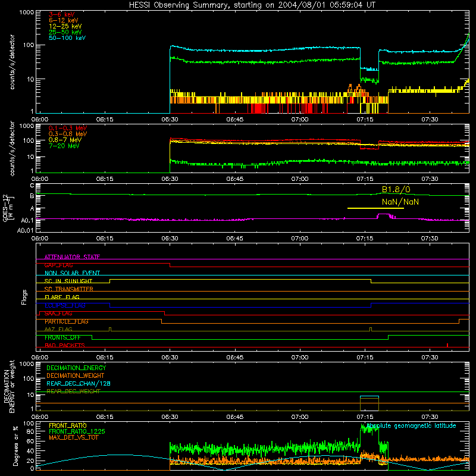
Task: Click the SAA_FLAG label
Action: coord(58,314)
